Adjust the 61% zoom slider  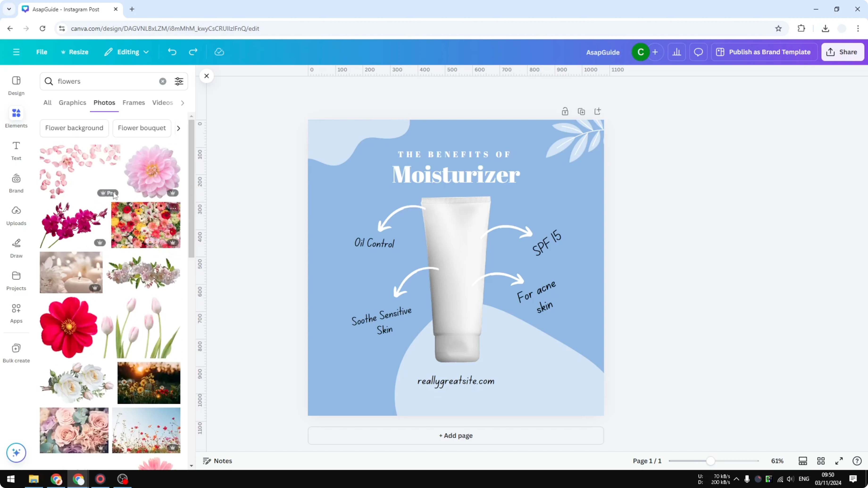pyautogui.click(x=711, y=461)
